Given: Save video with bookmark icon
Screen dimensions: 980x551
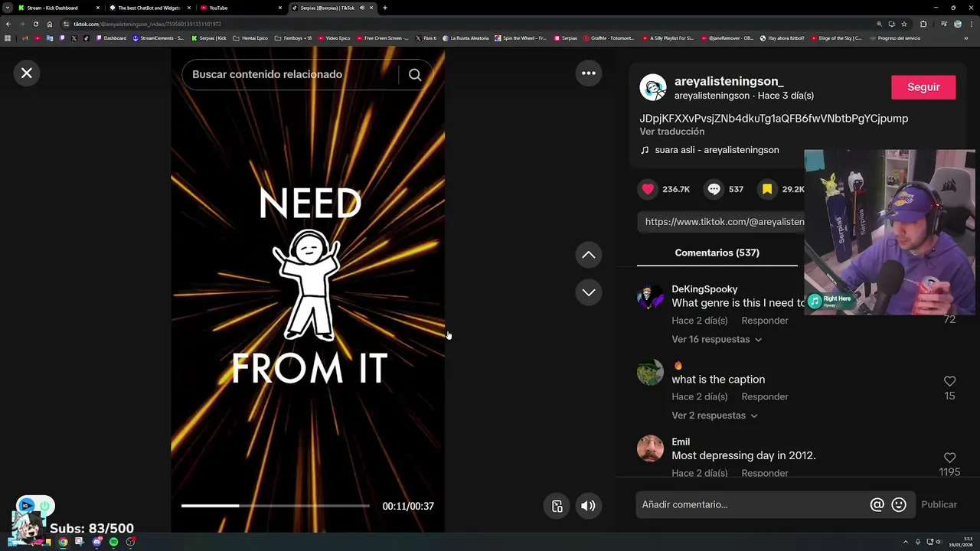Looking at the screenshot, I should click(x=767, y=189).
